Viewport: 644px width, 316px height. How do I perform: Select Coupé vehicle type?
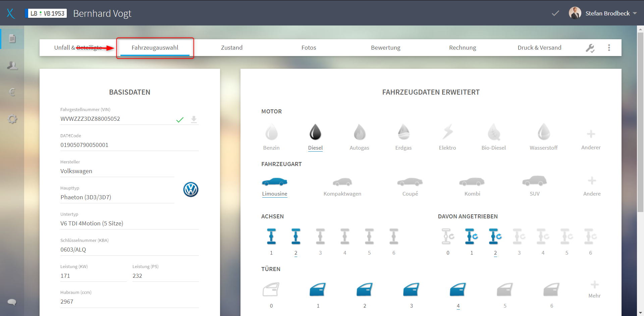pyautogui.click(x=410, y=187)
